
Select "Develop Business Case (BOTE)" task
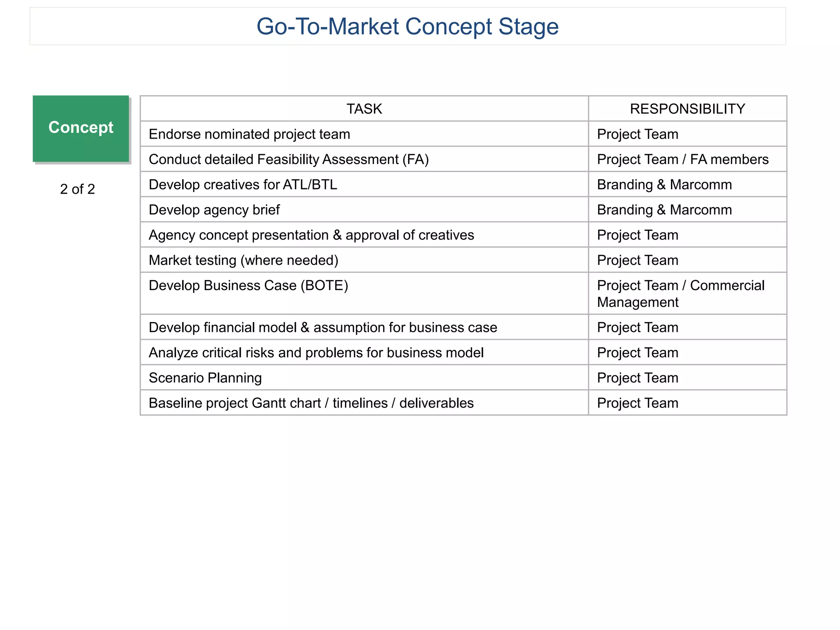click(x=248, y=286)
